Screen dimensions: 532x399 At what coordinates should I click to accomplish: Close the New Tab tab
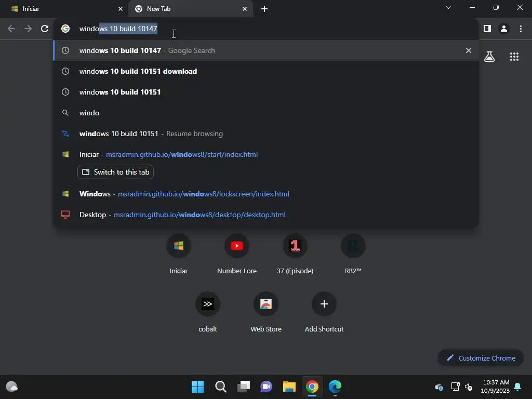pyautogui.click(x=245, y=9)
